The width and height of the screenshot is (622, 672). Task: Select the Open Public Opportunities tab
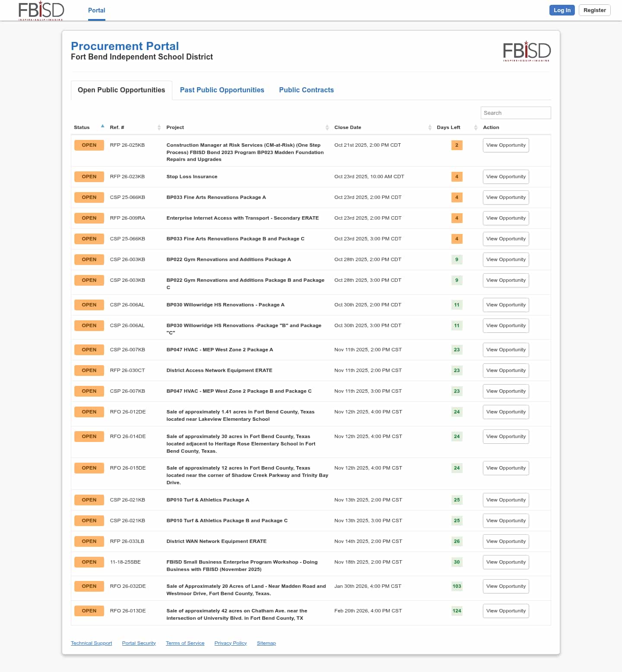coord(121,90)
